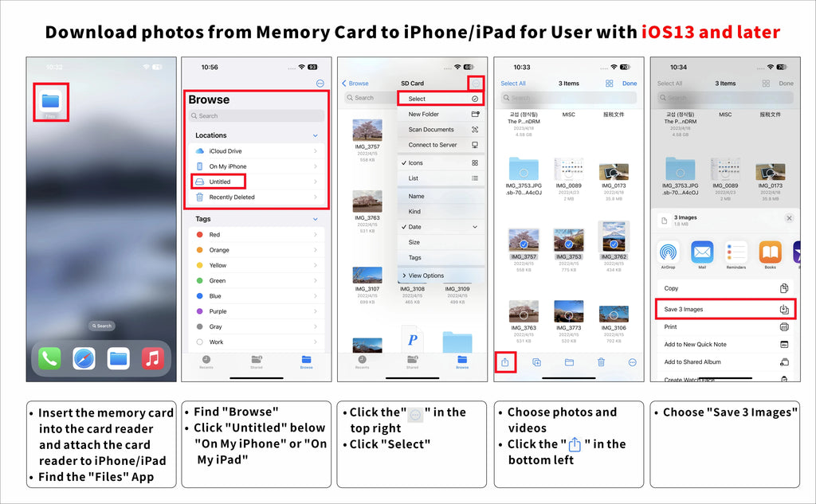Choose the Red tag dot

[x=199, y=235]
